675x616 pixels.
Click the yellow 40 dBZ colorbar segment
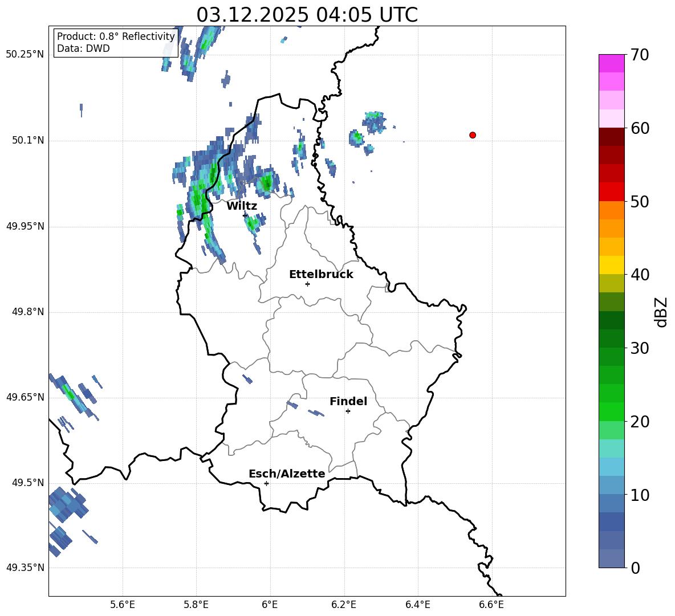611,265
